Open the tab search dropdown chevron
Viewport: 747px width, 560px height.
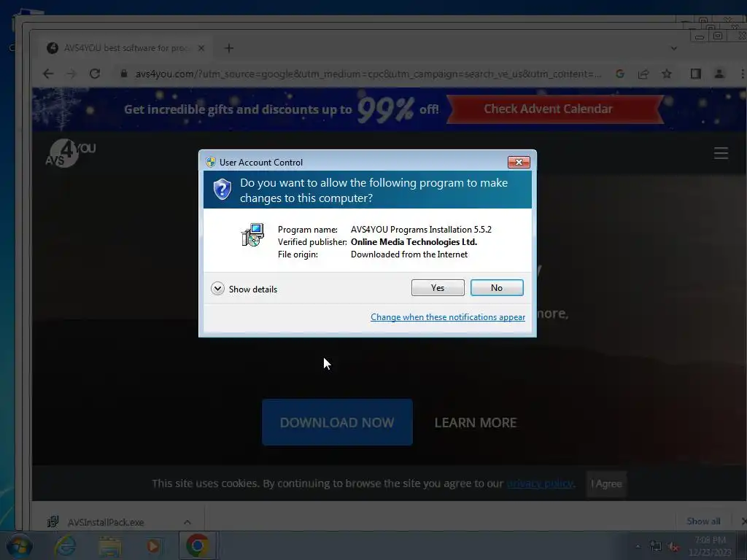point(673,48)
